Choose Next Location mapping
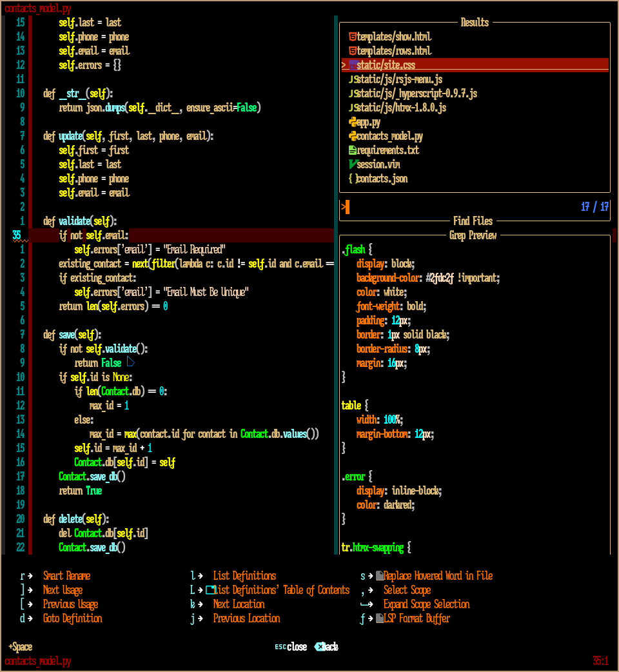Screen dimensions: 619x672 pyautogui.click(x=239, y=604)
